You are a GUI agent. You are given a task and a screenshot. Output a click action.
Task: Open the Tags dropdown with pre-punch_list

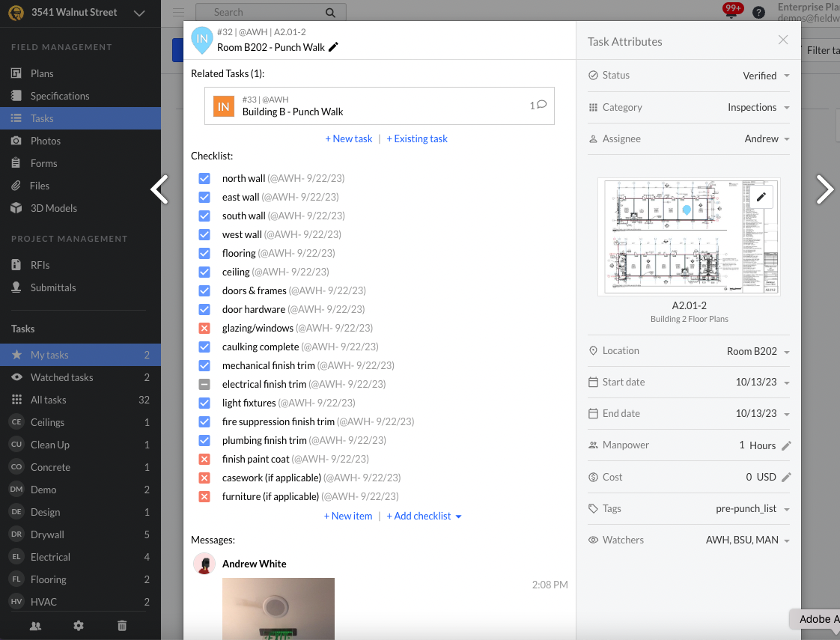[x=752, y=508]
